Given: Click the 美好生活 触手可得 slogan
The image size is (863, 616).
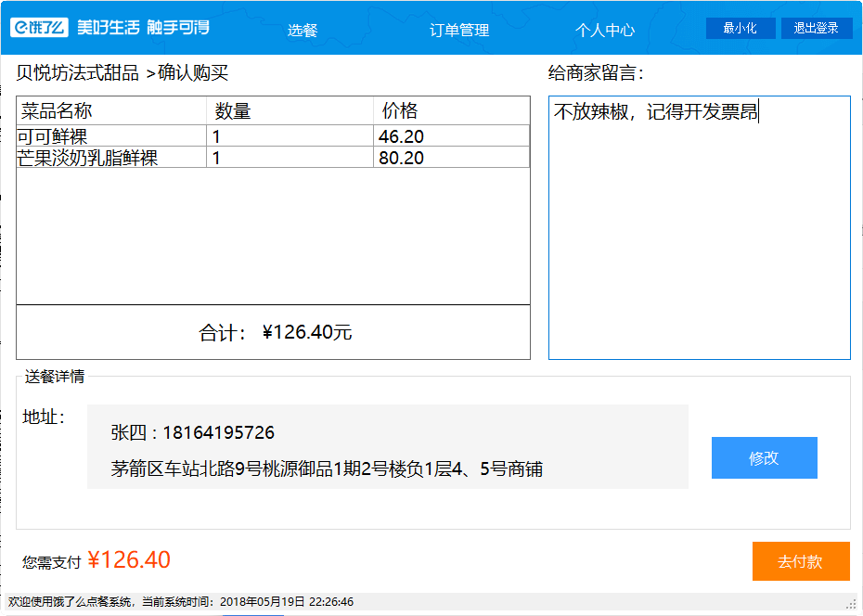Looking at the screenshot, I should pos(143,27).
